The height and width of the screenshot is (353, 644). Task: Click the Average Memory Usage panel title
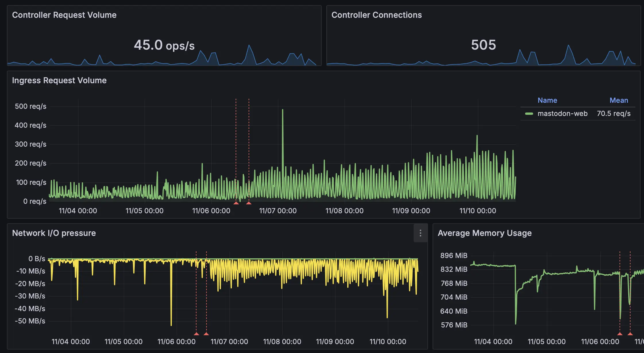[x=484, y=233]
